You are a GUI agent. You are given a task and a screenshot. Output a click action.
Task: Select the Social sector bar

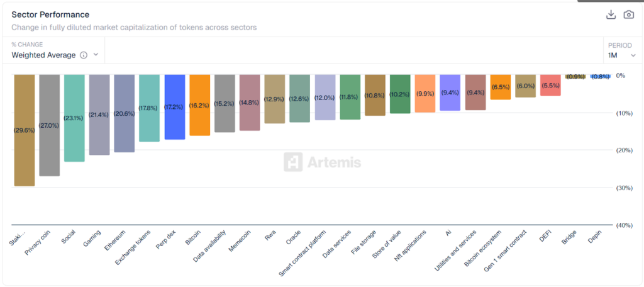[x=74, y=118]
